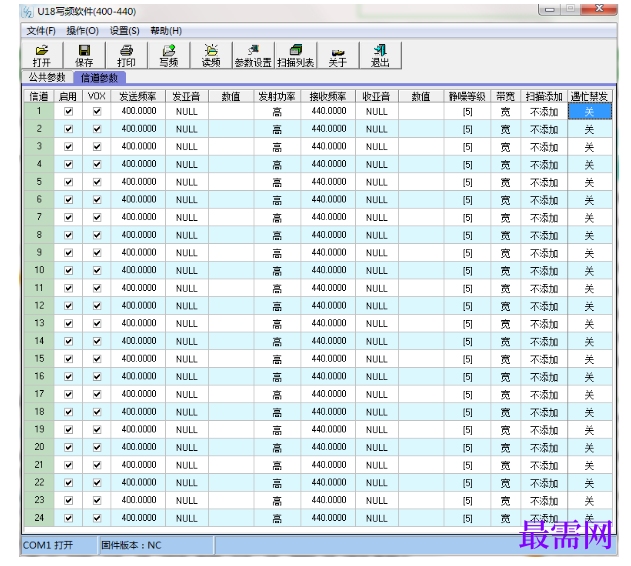
Task: Toggle 启用 checkbox for channel 20
Action: (x=68, y=448)
